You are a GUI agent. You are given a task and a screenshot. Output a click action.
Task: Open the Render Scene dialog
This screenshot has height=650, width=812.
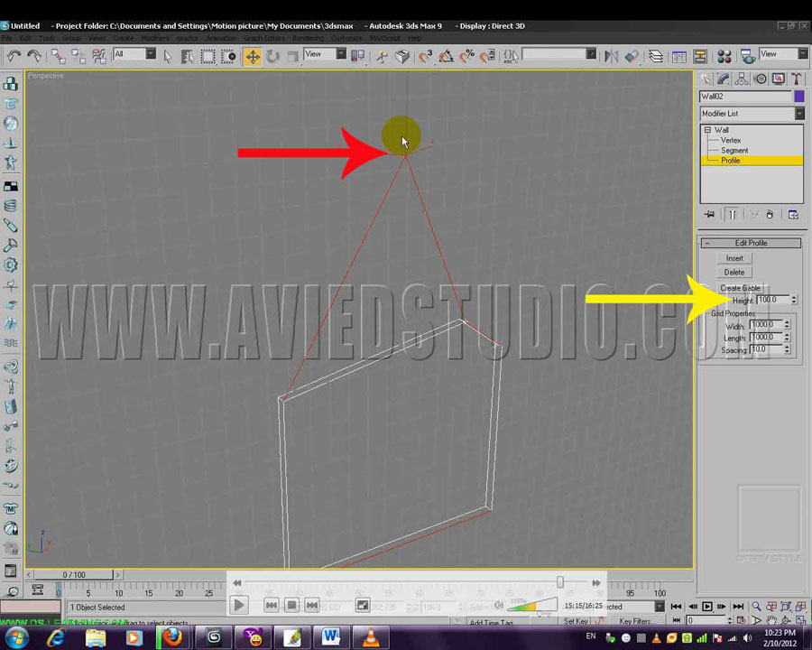[747, 56]
